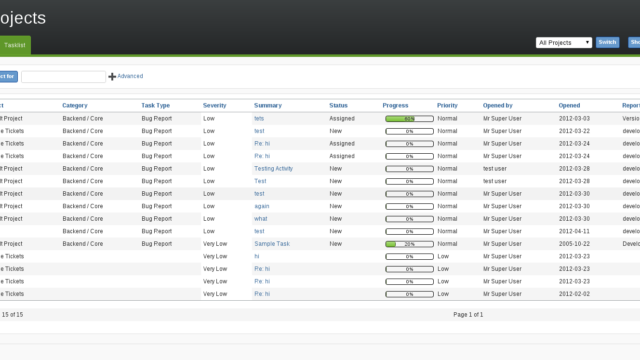The image size is (640, 360).
Task: Open the 'hi' task link
Action: (257, 256)
